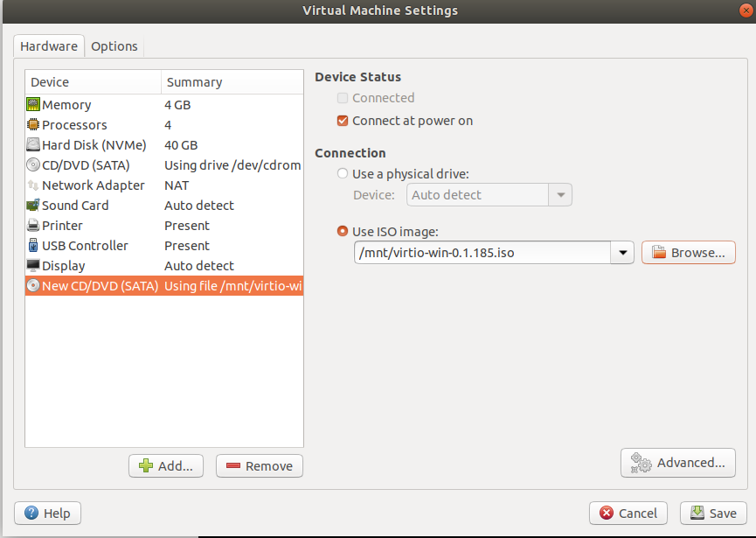The width and height of the screenshot is (756, 538).
Task: Uncheck Connect at power on
Action: (x=343, y=121)
